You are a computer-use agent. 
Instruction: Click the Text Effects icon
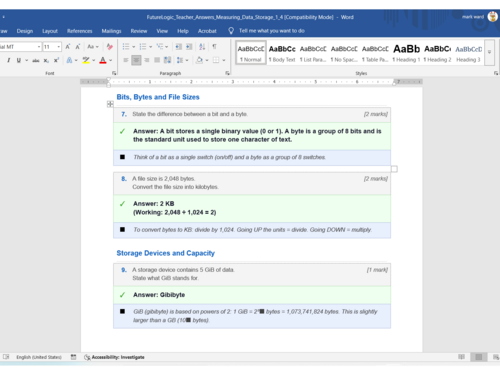69,60
